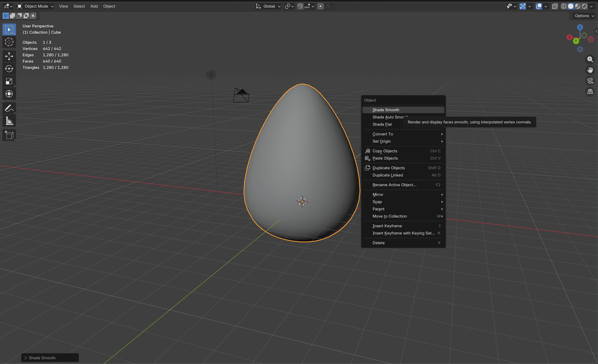Viewport: 598px width, 364px height.
Task: Select the Add Cube tool
Action: point(9,135)
